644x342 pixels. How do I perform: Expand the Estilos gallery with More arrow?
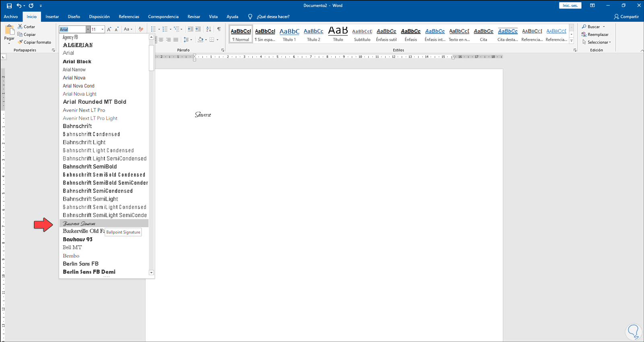click(572, 41)
